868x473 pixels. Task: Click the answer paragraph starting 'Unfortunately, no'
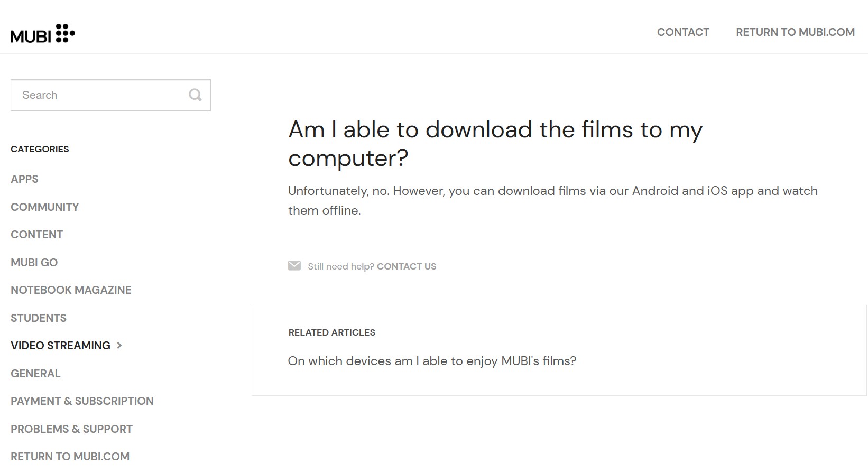click(x=553, y=200)
